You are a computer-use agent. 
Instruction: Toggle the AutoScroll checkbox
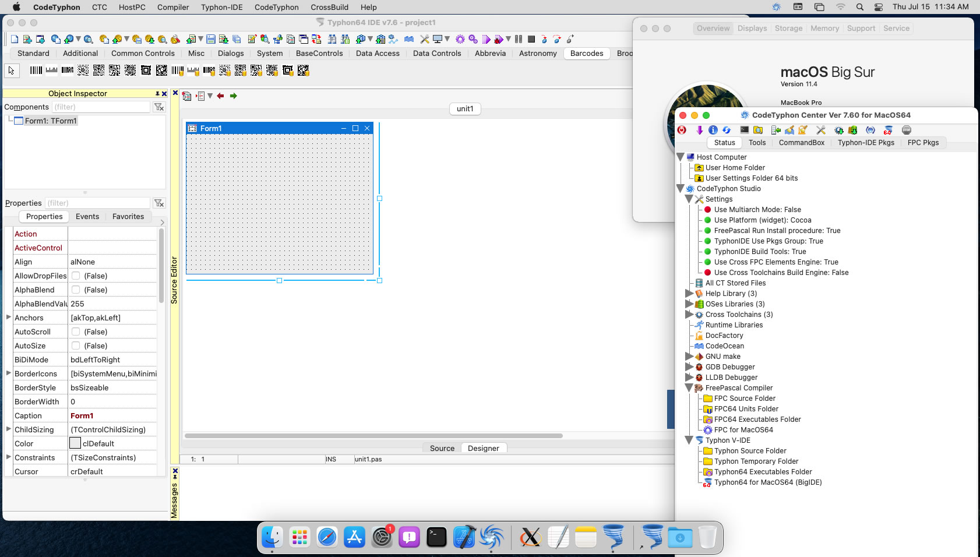(x=76, y=332)
